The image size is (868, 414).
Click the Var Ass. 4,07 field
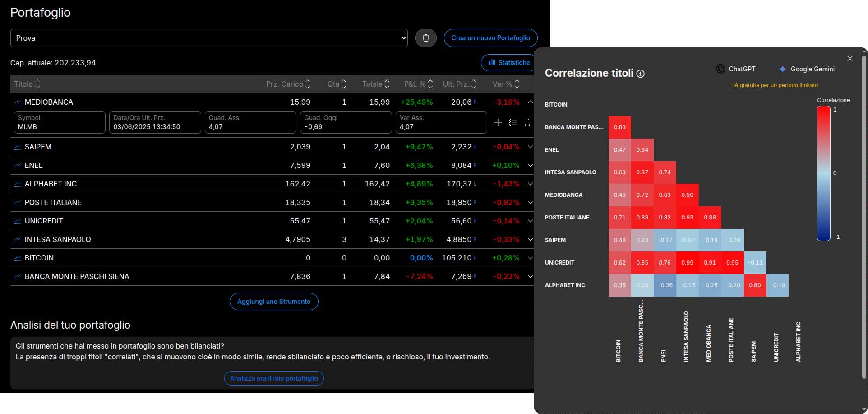[441, 122]
